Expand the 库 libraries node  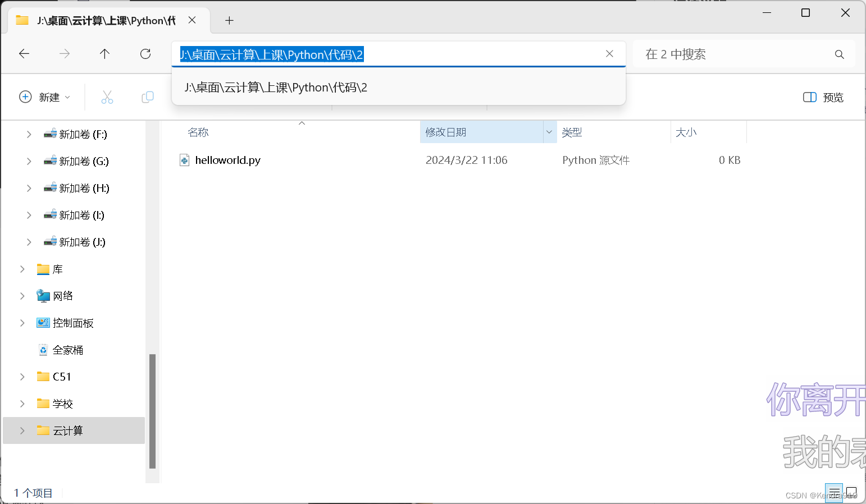point(22,269)
